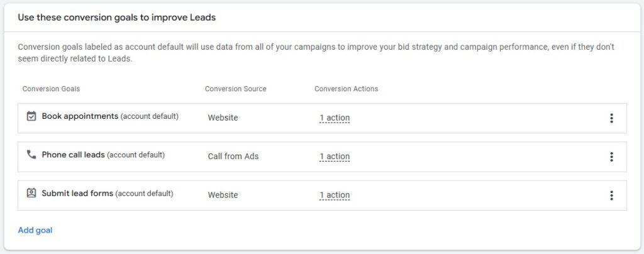This screenshot has height=254, width=644.
Task: Click the Book appointments calendar icon
Action: coord(31,116)
